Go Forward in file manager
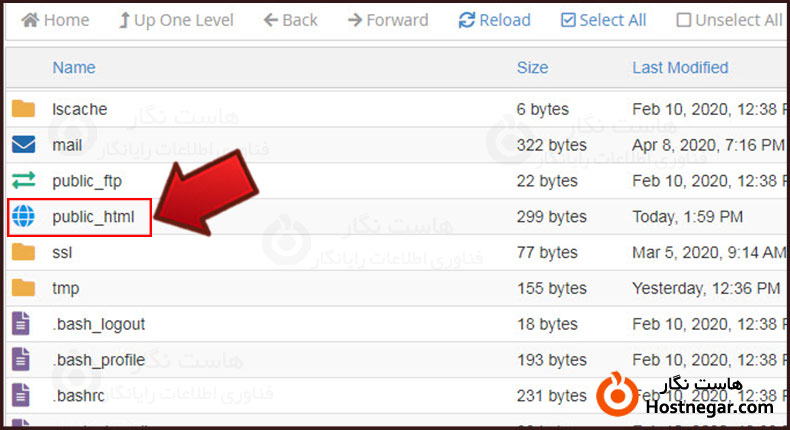 pos(388,20)
